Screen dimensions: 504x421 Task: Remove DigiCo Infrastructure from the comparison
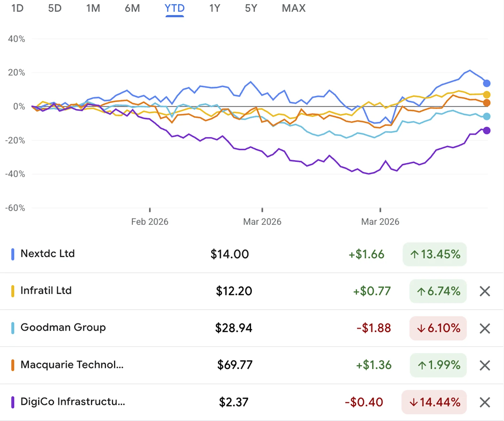(485, 402)
